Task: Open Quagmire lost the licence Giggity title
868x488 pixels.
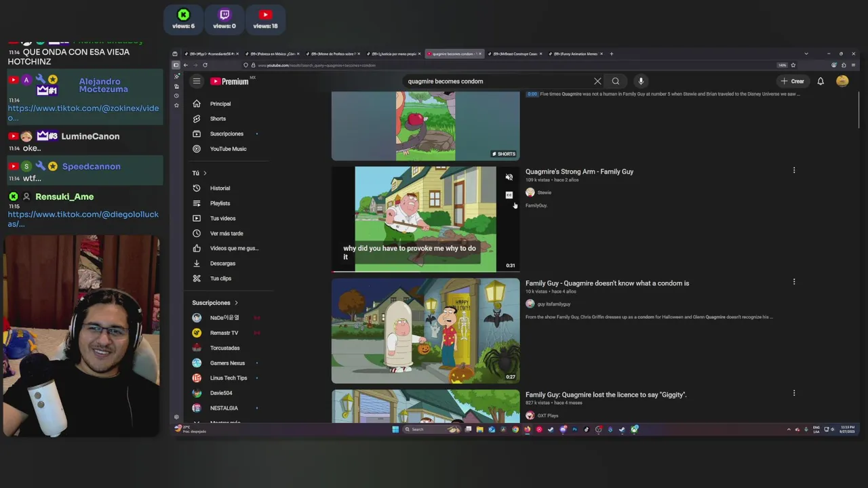Action: coord(606,394)
